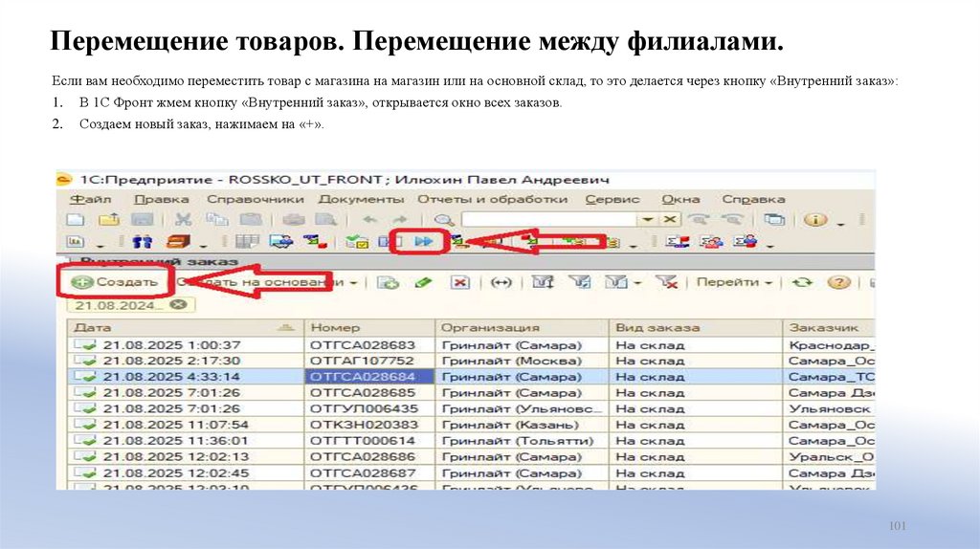Click inside the toolbar search input field
Screen dimensions: 980x549
(549, 219)
